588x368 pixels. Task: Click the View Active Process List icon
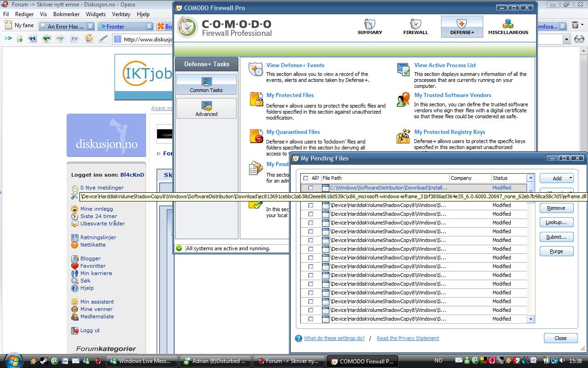403,69
